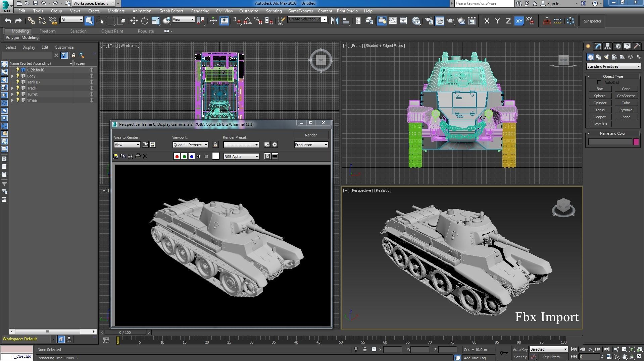
Task: Toggle Angle Snap in main toolbar
Action: (247, 21)
